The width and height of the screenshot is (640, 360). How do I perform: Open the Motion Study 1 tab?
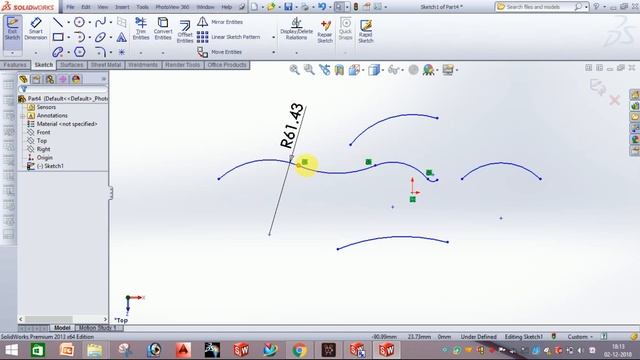[x=98, y=328]
